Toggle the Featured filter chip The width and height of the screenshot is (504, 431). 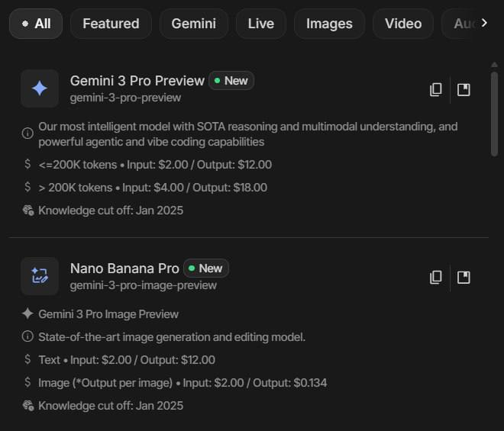111,24
